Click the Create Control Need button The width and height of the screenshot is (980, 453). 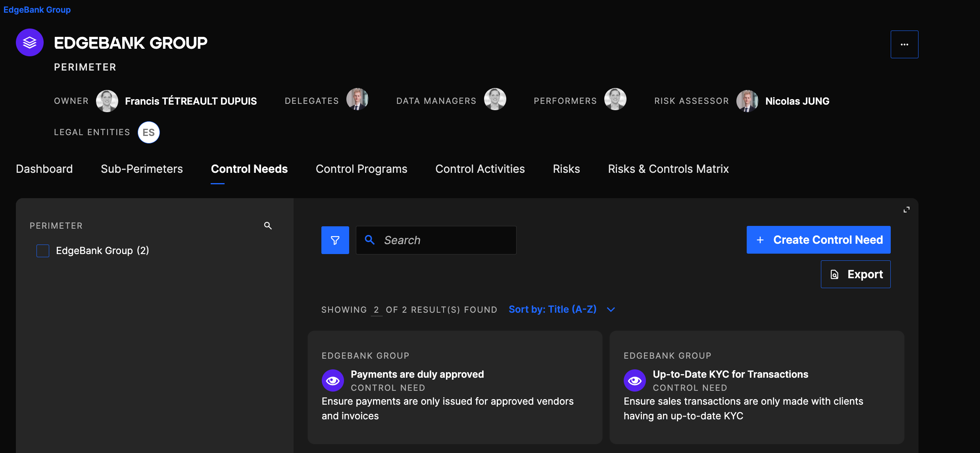coord(818,240)
